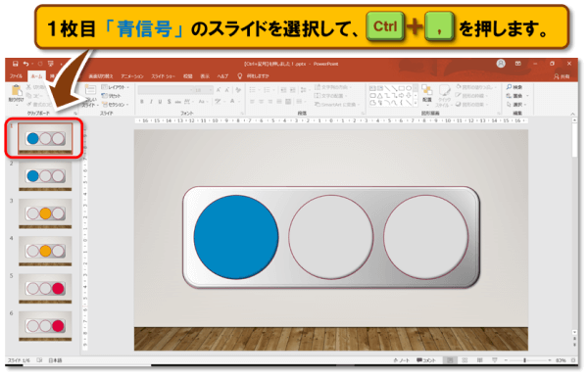Collapse the ribbon with the chevron
This screenshot has height=377, width=588.
572,114
